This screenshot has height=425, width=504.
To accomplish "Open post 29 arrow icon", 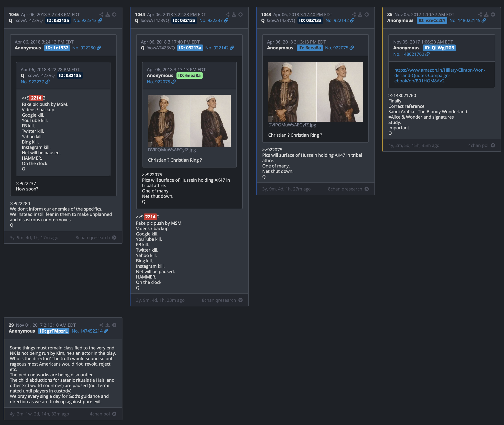I will [114, 325].
